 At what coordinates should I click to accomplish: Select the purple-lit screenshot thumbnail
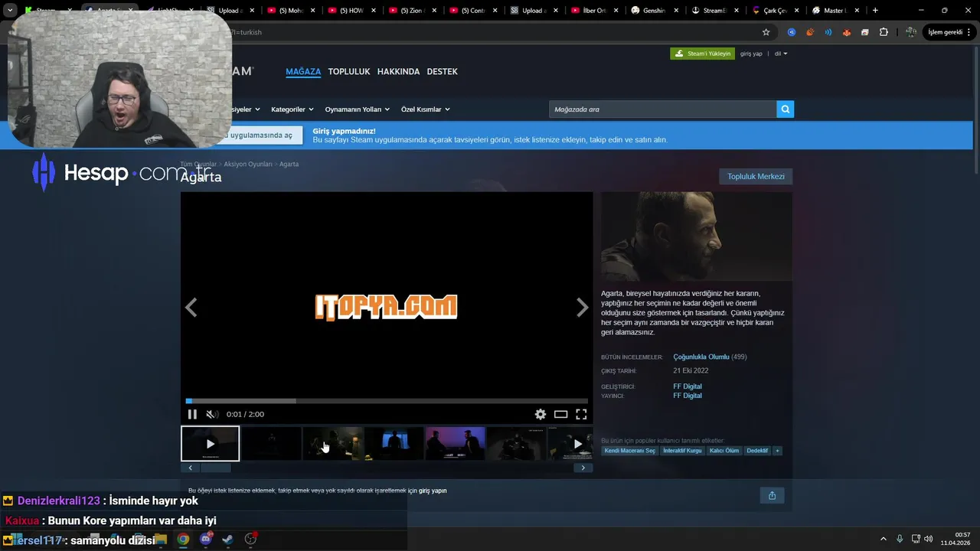click(455, 444)
